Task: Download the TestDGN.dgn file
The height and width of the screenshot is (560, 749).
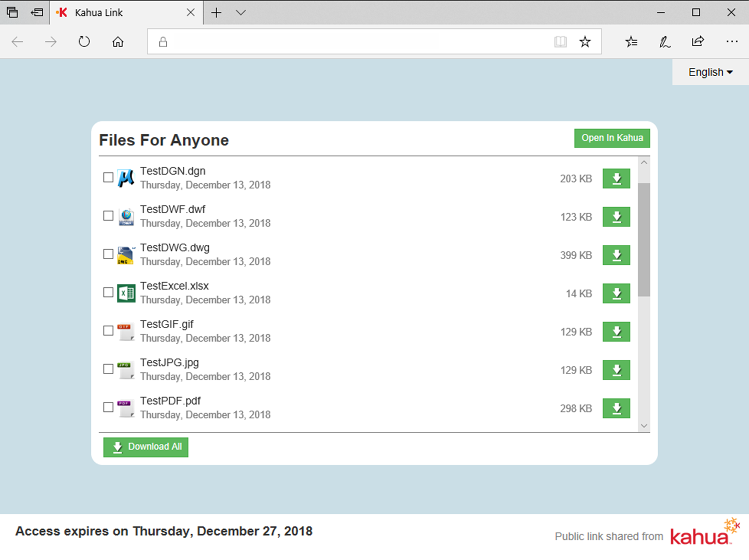Action: click(616, 178)
